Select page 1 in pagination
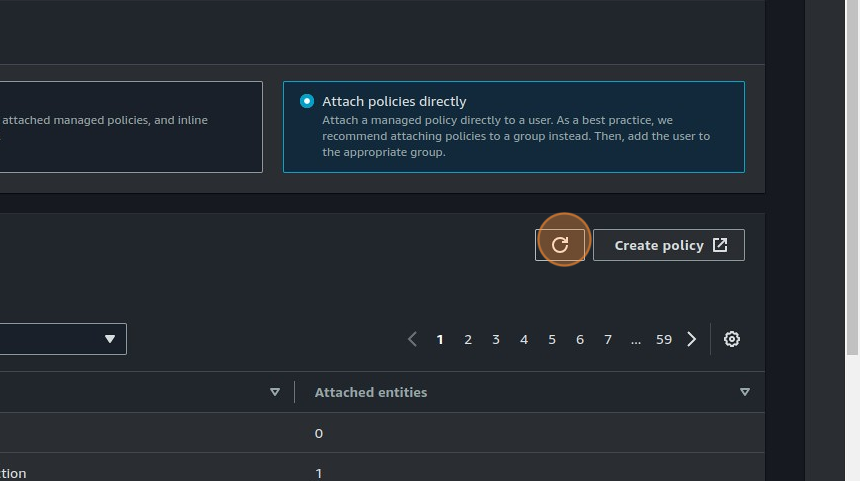 pos(440,339)
